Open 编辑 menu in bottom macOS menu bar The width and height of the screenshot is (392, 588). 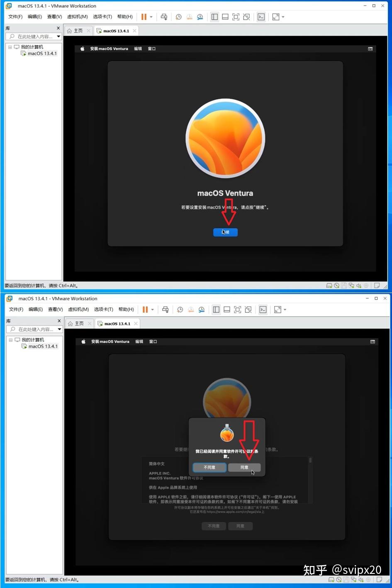point(139,342)
